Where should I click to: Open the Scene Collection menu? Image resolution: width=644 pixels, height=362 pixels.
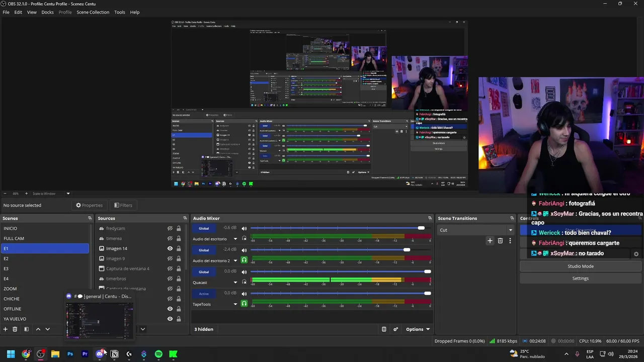[93, 12]
